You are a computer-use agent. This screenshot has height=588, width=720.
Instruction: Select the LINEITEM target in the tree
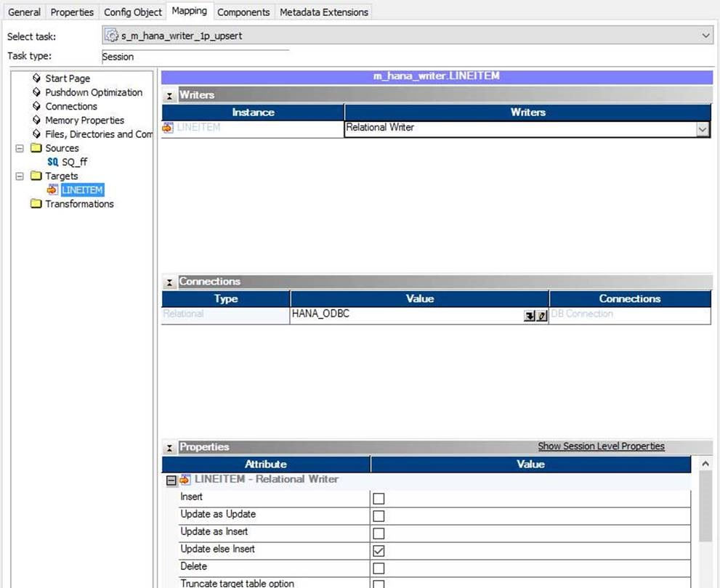pyautogui.click(x=83, y=190)
